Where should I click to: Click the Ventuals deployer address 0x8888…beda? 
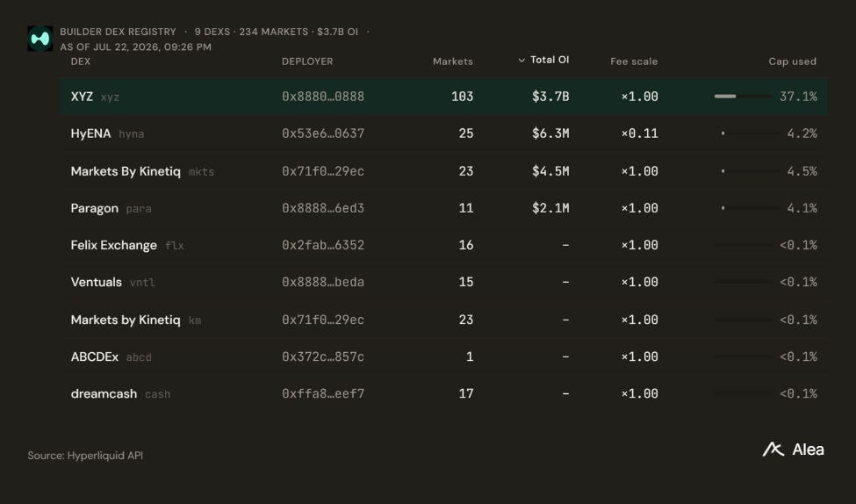pyautogui.click(x=322, y=283)
